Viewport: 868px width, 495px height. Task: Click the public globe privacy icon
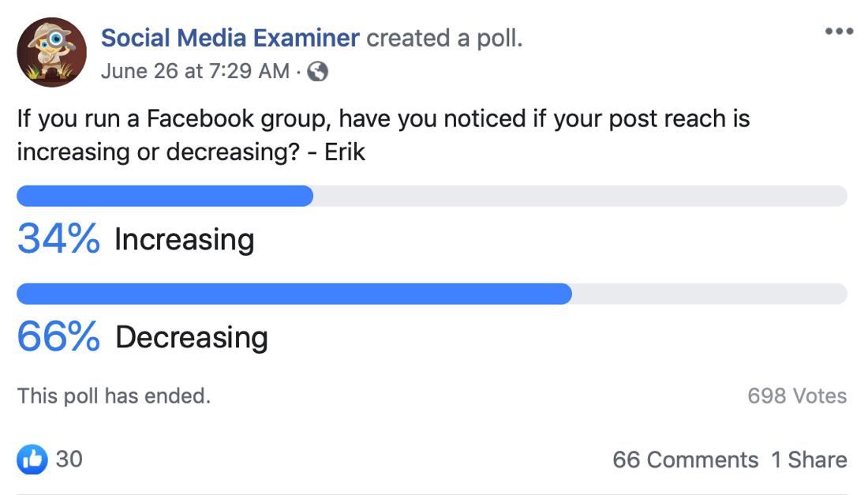(318, 71)
